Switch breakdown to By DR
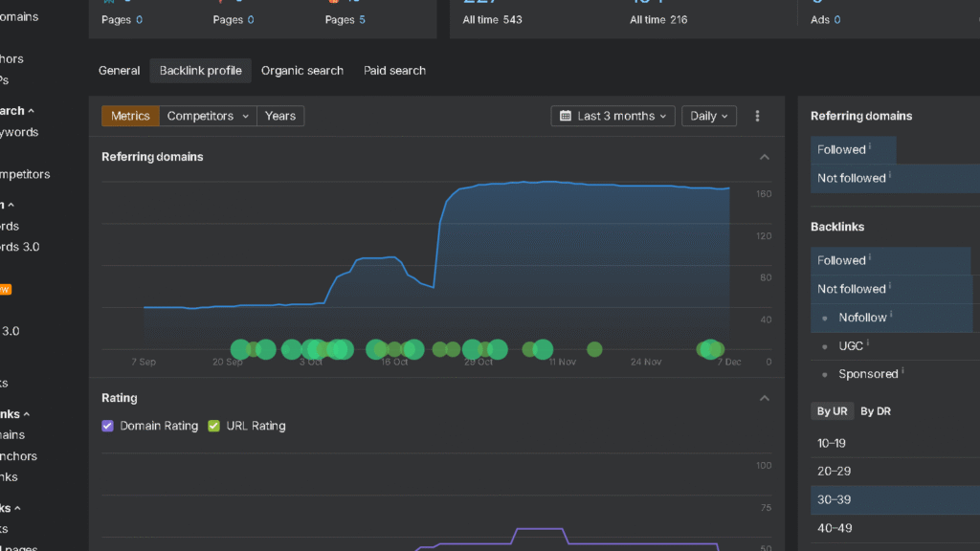Viewport: 980px width, 551px height. 875,411
